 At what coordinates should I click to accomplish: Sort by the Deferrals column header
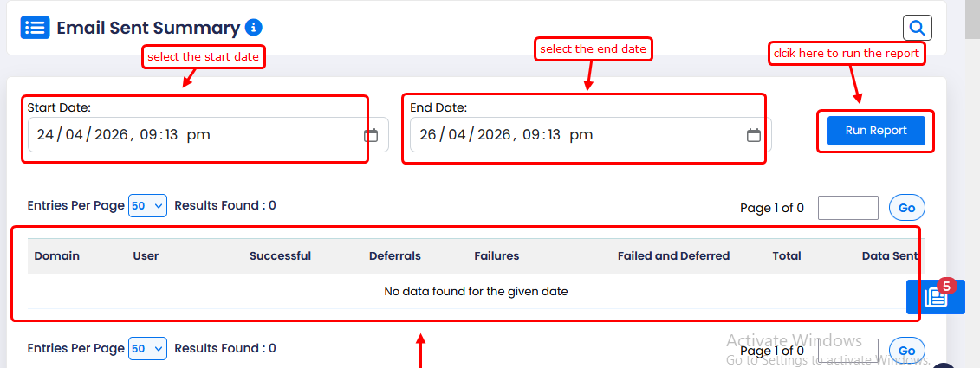(x=394, y=255)
